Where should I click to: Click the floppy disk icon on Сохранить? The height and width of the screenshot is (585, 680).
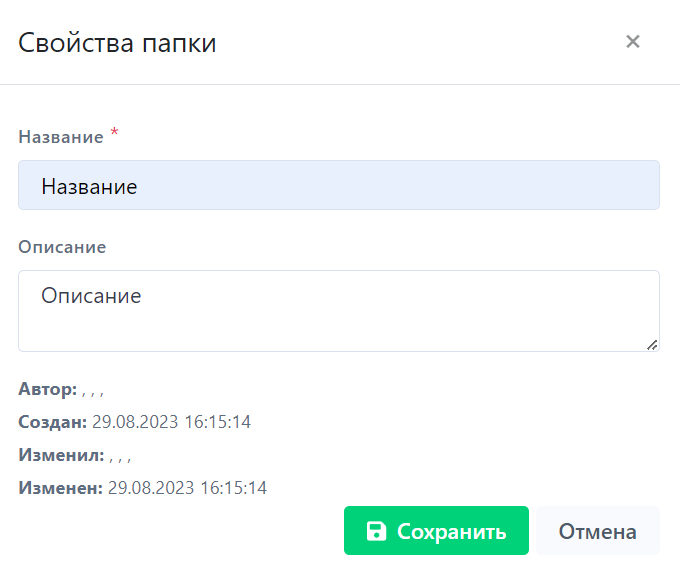coord(376,531)
